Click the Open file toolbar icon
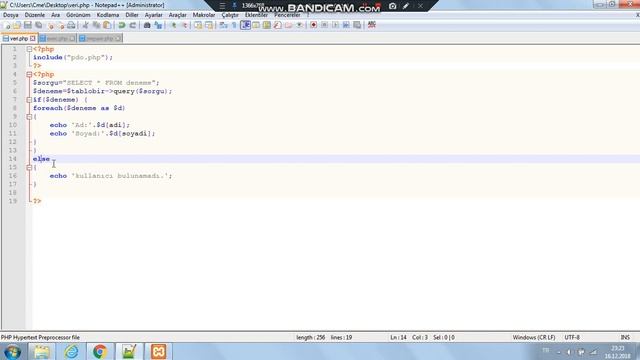Image resolution: width=640 pixels, height=360 pixels. tap(17, 25)
